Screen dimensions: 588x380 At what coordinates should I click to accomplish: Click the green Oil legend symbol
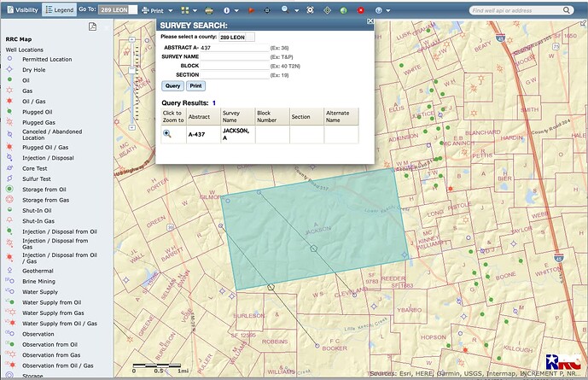9,79
